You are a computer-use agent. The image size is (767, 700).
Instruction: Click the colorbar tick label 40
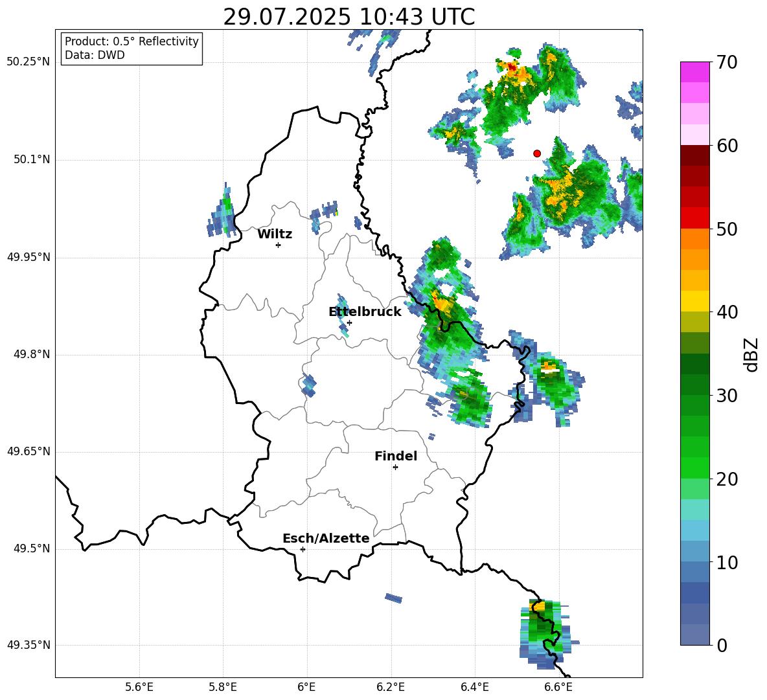pos(727,312)
